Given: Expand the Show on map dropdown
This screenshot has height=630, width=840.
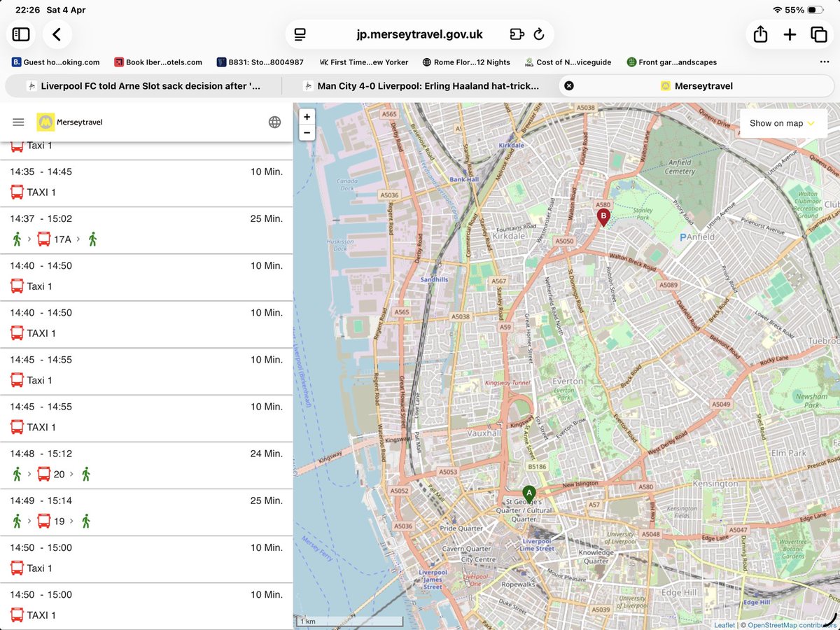Looking at the screenshot, I should coord(783,123).
